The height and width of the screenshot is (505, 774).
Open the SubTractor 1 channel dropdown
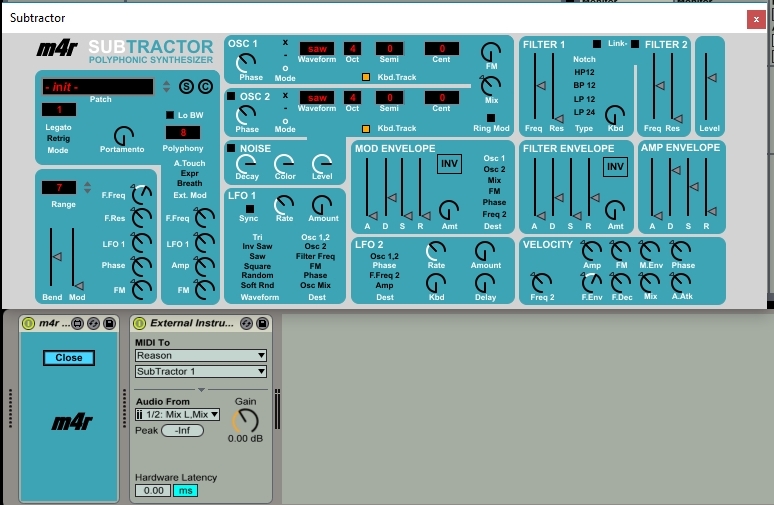click(200, 372)
